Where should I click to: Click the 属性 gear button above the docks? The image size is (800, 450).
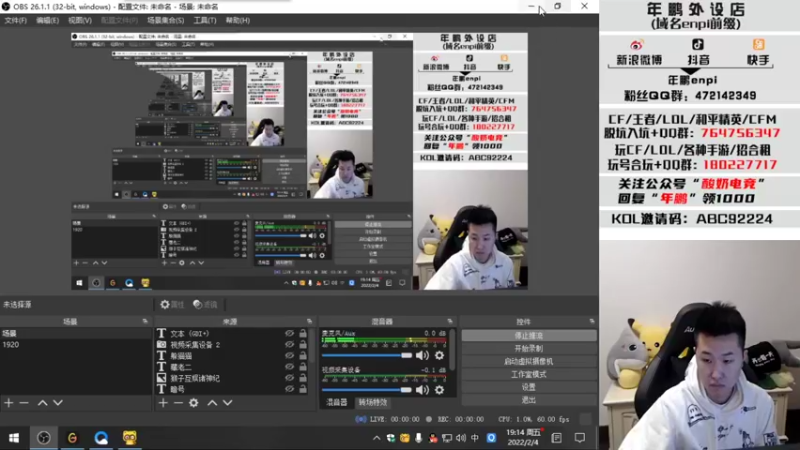[172, 305]
